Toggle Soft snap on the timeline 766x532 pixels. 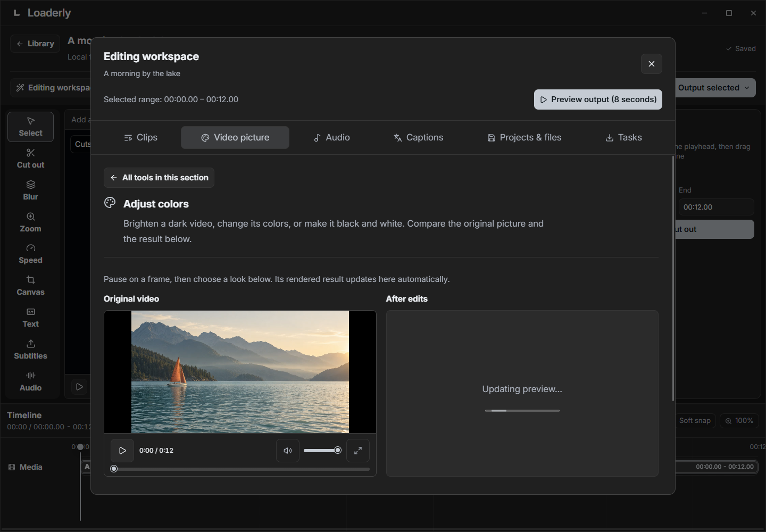pos(695,420)
